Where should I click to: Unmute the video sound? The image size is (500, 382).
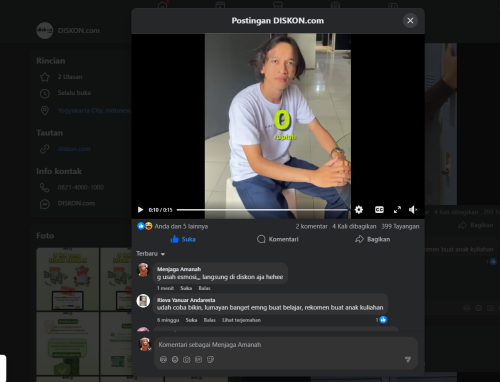click(413, 210)
